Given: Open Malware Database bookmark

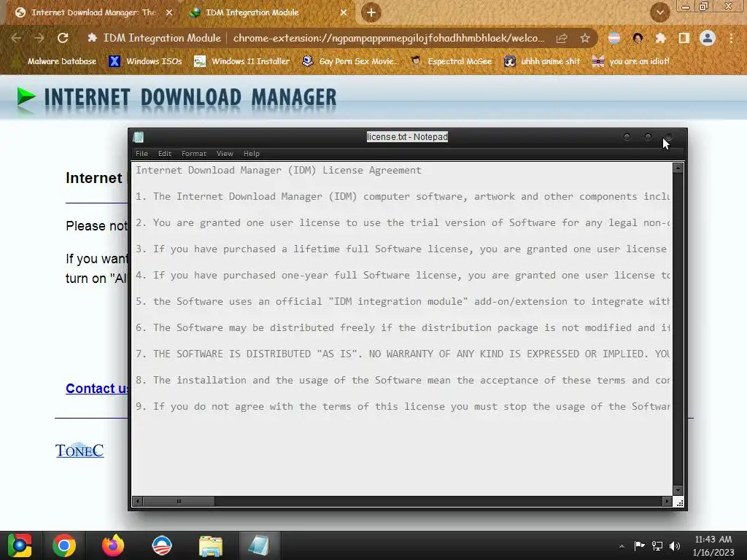Looking at the screenshot, I should point(56,61).
